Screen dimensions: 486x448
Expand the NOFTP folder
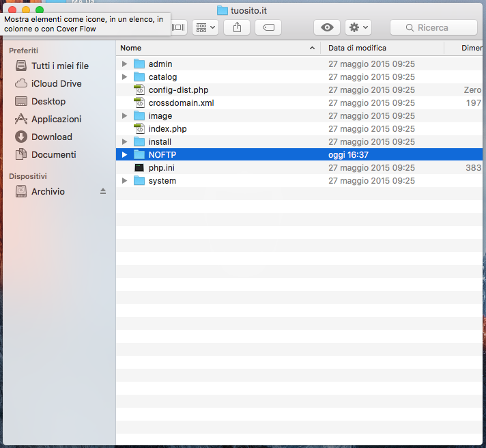(x=125, y=155)
